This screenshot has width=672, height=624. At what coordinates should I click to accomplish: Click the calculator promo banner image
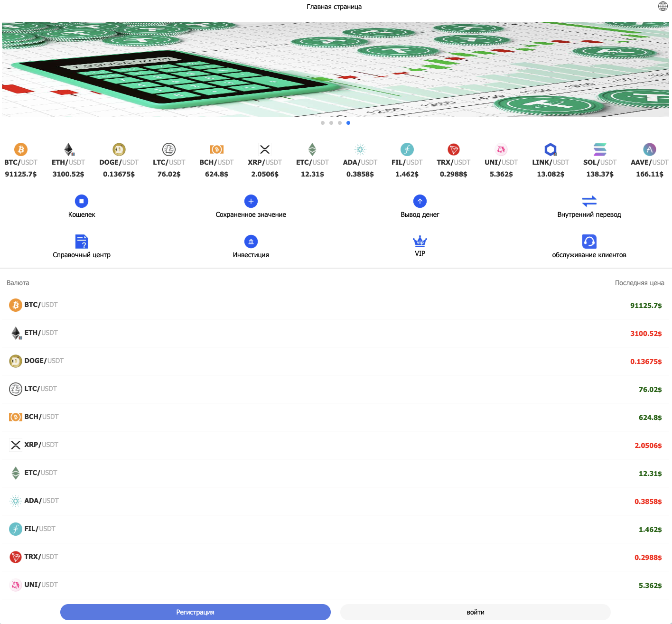[336, 69]
